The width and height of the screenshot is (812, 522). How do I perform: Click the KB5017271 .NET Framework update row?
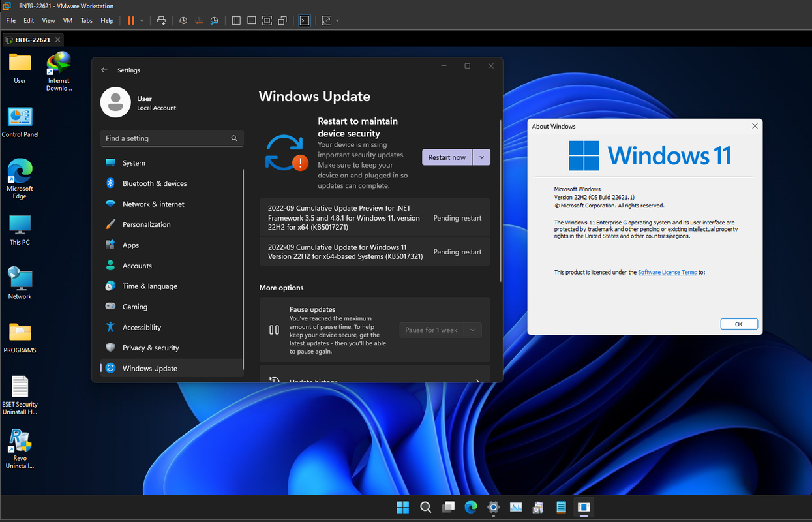tap(374, 218)
